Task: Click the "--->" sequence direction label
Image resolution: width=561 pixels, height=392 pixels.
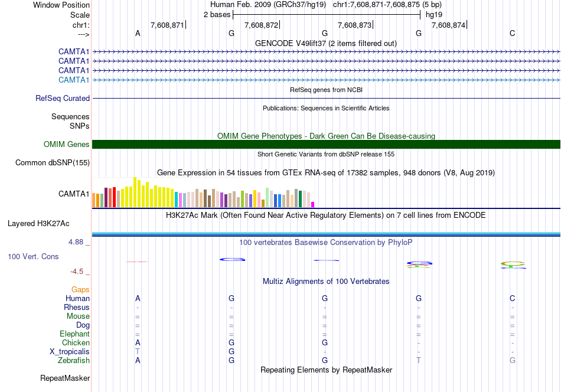Action: [83, 34]
